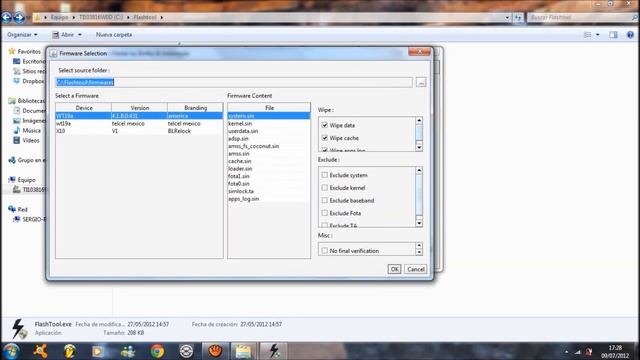Click the Abrir icon in Explorer toolbar

[x=56, y=35]
